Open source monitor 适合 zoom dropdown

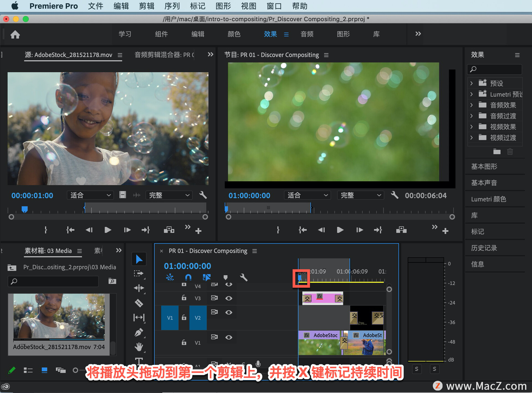coord(90,195)
